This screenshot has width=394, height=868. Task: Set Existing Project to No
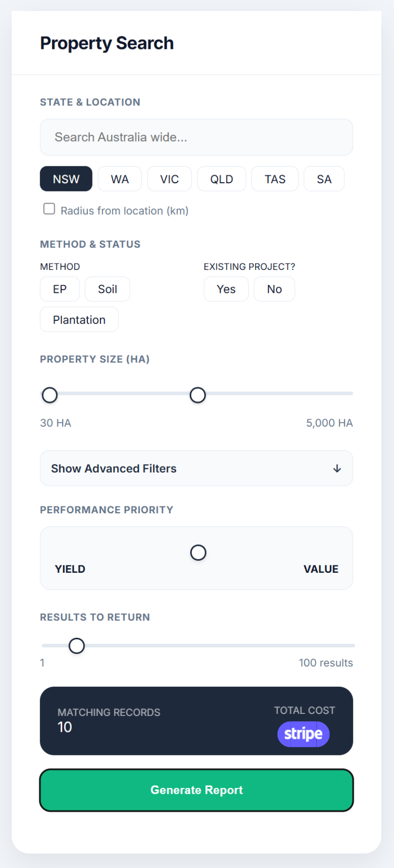pos(274,289)
